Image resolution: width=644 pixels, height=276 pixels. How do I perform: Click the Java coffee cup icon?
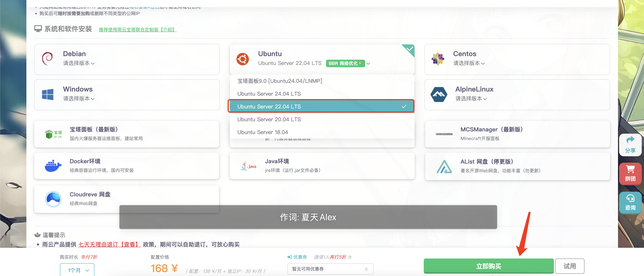point(249,166)
